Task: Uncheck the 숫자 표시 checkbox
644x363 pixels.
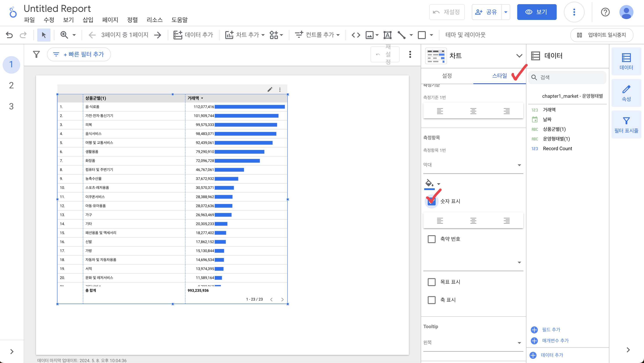Action: tap(431, 202)
